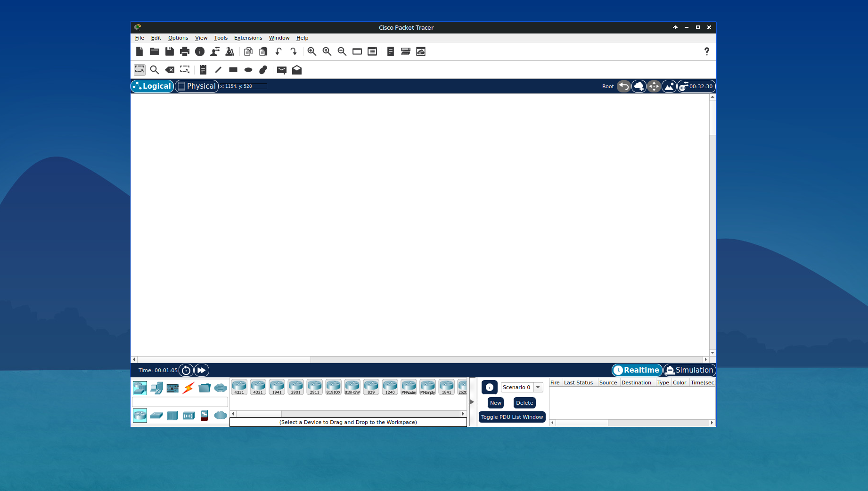The height and width of the screenshot is (491, 868).
Task: Open the Options menu
Action: click(178, 38)
